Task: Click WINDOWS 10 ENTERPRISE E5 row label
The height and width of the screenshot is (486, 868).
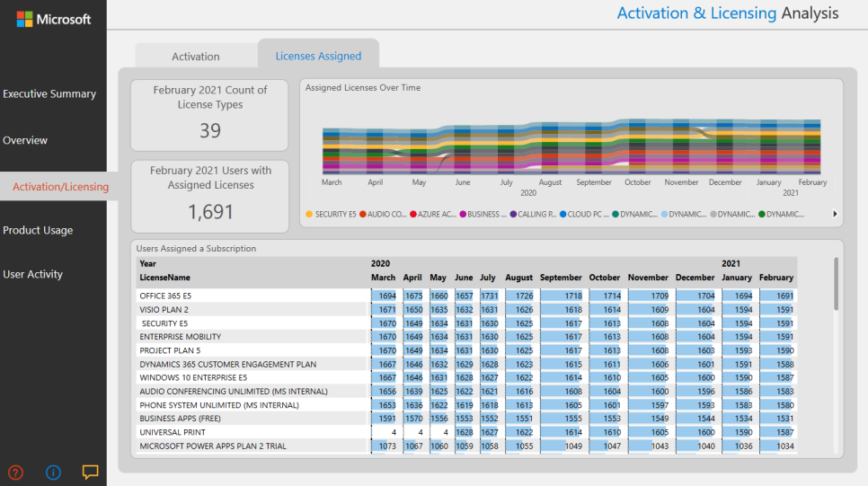Action: (193, 377)
